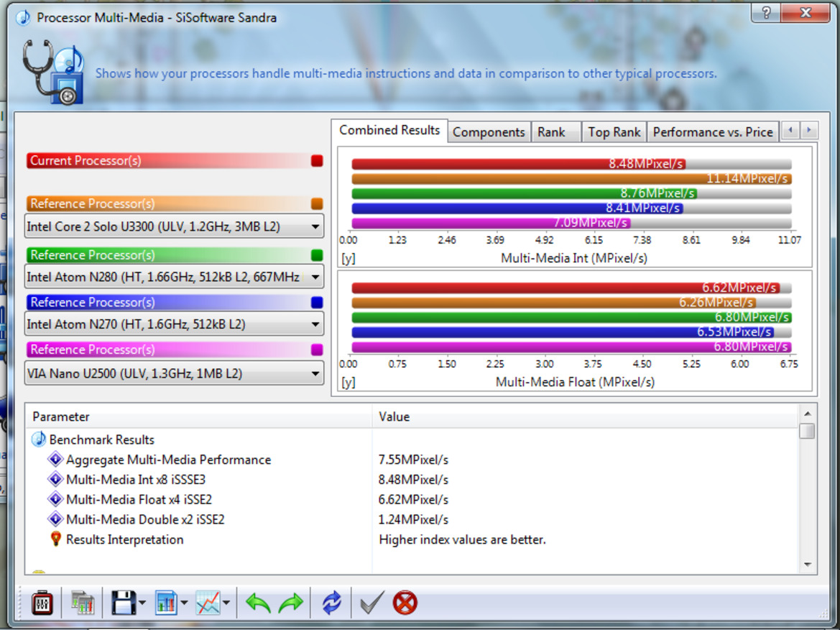Open the save dropdown arrow beside floppy disk

coord(142,603)
